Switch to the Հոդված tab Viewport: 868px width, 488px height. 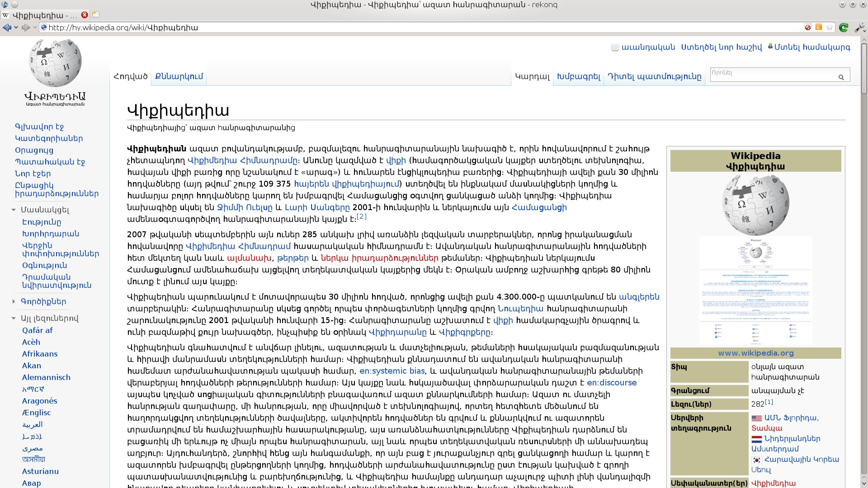131,76
